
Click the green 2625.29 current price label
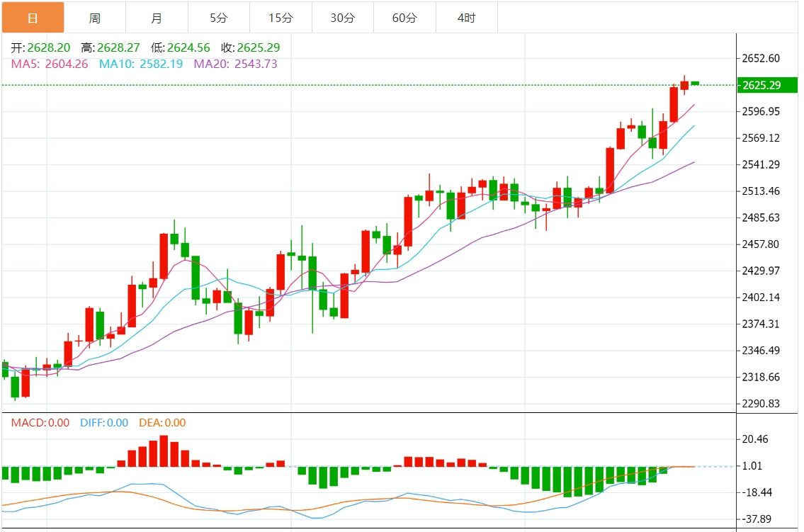[767, 85]
